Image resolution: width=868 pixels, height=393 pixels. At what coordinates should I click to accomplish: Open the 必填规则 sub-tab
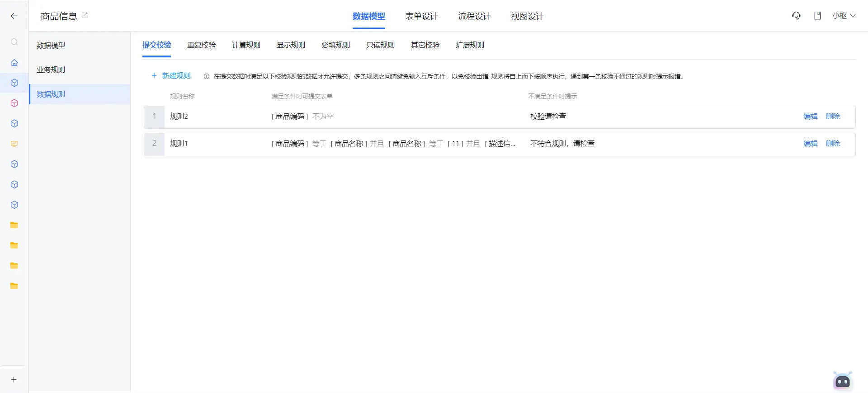pyautogui.click(x=335, y=45)
